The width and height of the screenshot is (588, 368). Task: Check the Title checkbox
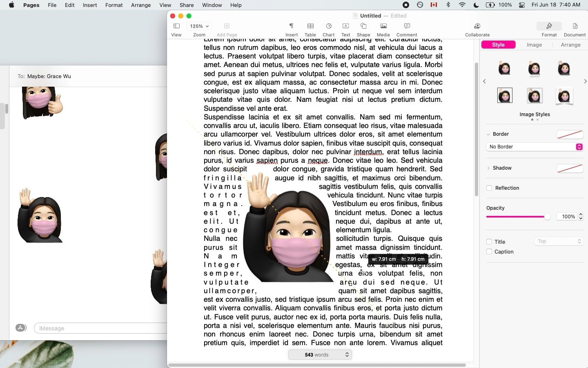coord(489,242)
